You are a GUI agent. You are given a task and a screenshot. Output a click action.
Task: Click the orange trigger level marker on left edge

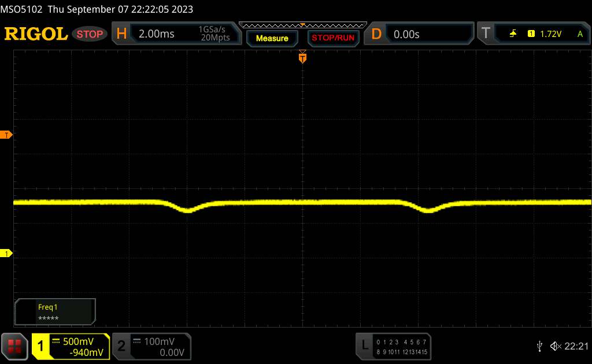click(x=7, y=135)
